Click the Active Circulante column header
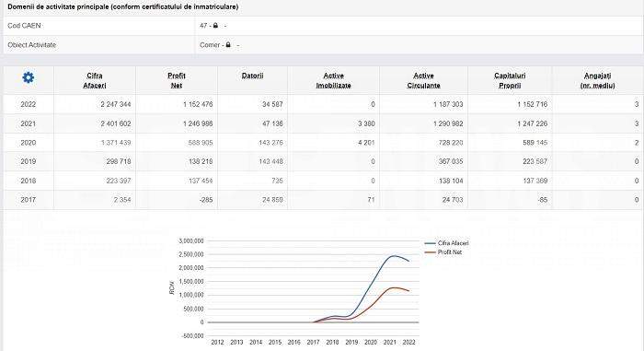This screenshot has width=644, height=351. click(x=423, y=81)
